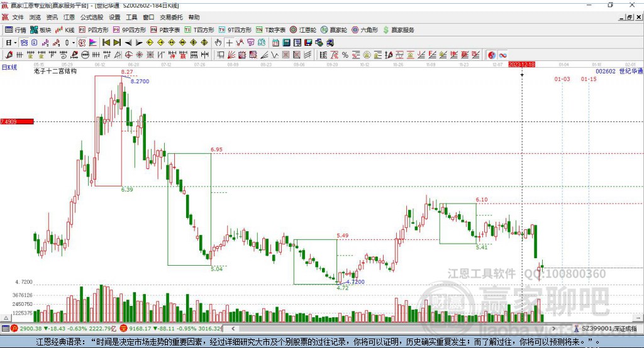
Task: Open 赢家服务 with the dollar icon
Action: tap(398, 30)
